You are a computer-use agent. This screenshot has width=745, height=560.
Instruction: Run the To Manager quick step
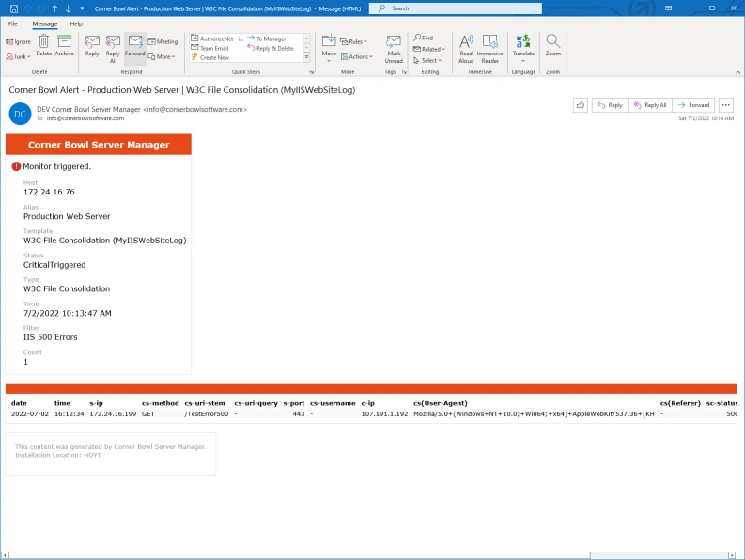click(x=266, y=39)
